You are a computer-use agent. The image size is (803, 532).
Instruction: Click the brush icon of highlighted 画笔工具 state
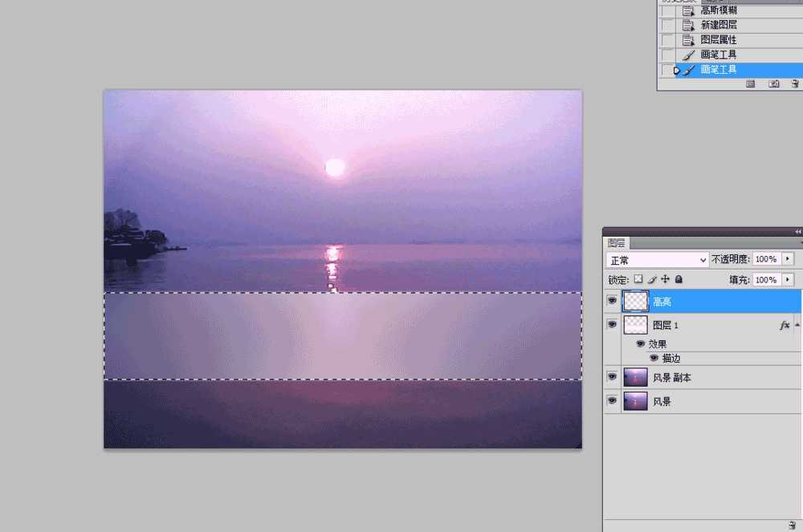pyautogui.click(x=689, y=70)
